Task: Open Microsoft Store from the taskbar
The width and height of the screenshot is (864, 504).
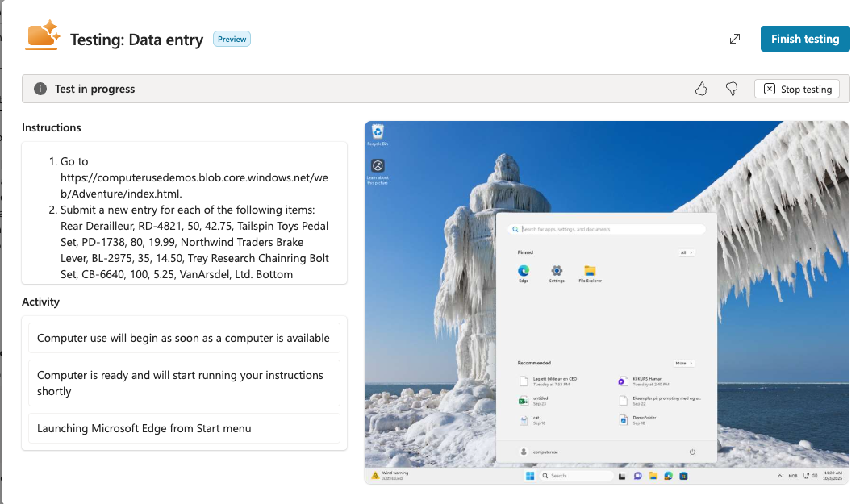Action: click(x=683, y=476)
